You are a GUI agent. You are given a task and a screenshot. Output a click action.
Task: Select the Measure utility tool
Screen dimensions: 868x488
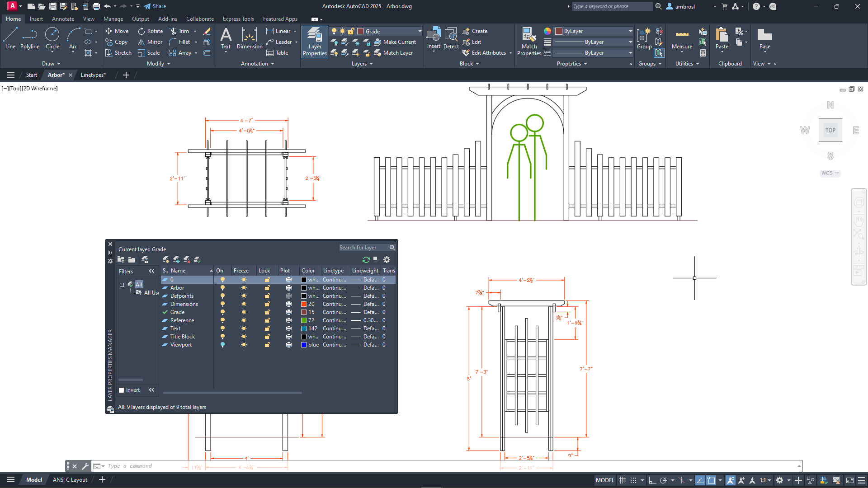[x=682, y=39]
